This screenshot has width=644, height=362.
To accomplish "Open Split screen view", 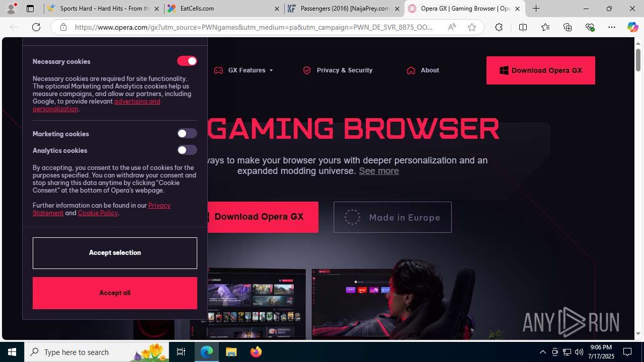I will click(523, 27).
